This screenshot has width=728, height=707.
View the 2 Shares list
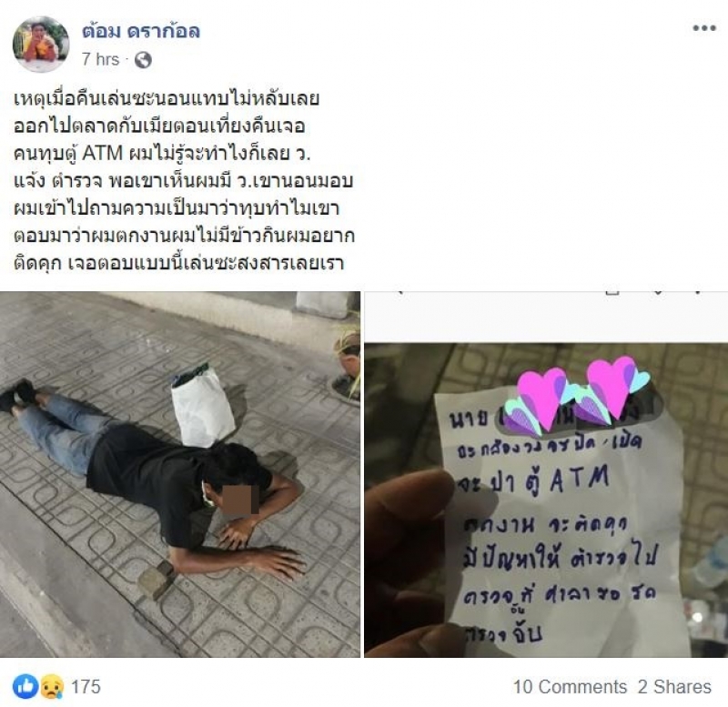pos(674,687)
